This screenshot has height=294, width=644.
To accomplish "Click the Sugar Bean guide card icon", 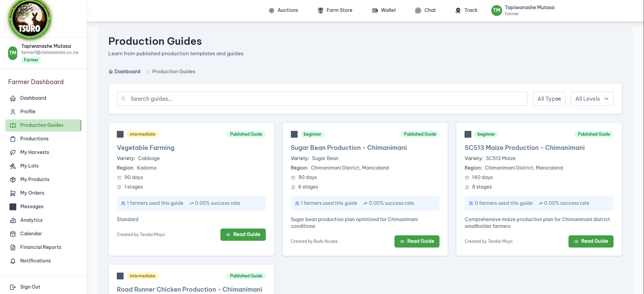I will click(x=294, y=134).
